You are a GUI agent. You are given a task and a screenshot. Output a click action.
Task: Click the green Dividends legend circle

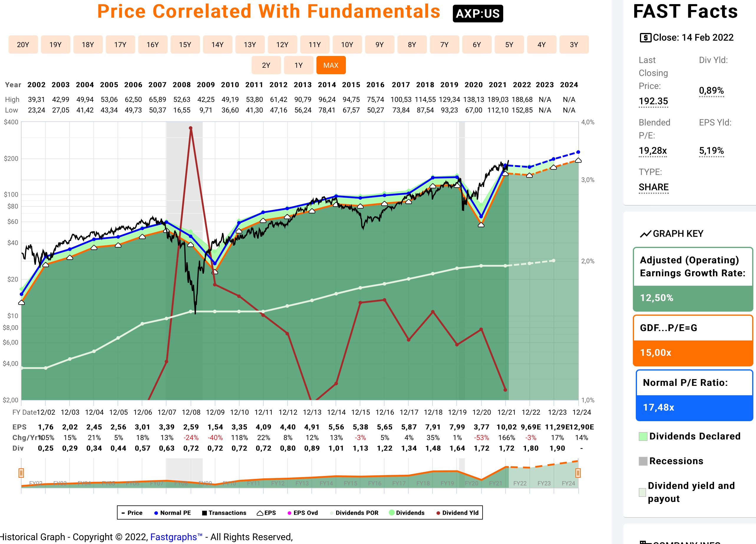click(392, 513)
